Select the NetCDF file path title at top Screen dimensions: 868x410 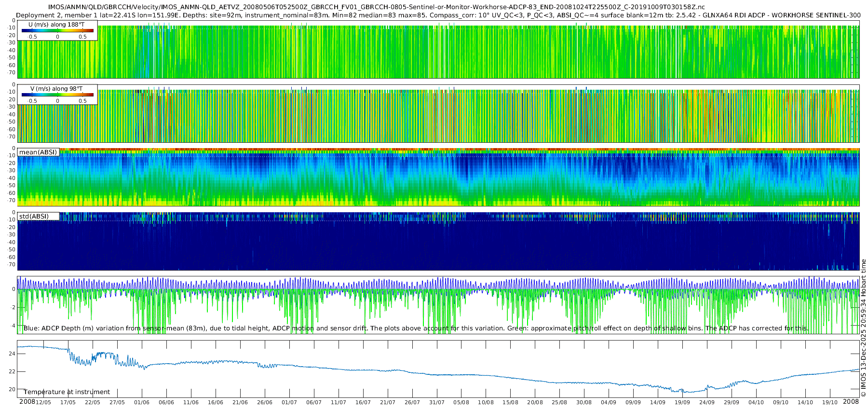pos(376,7)
